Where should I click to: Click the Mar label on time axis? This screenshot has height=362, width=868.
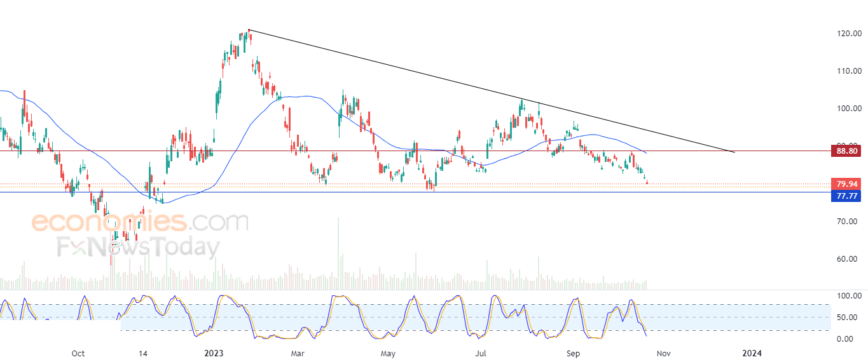(x=297, y=353)
